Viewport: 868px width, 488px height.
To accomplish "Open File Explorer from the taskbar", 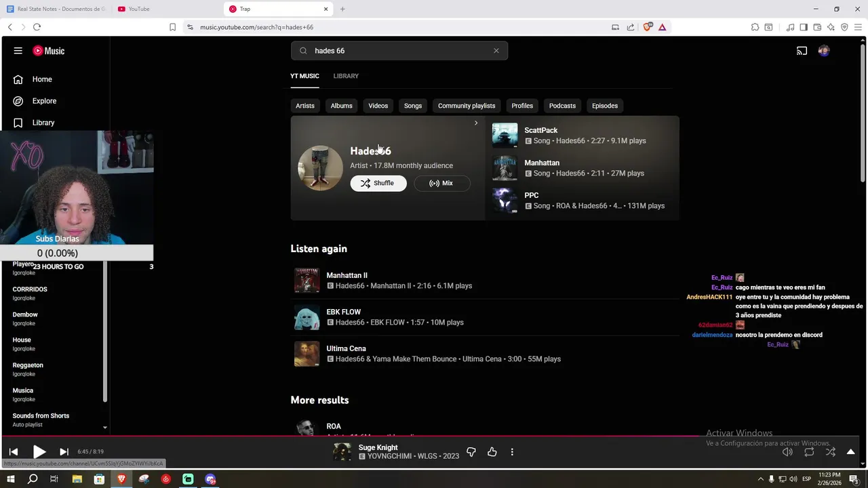I will click(x=77, y=479).
